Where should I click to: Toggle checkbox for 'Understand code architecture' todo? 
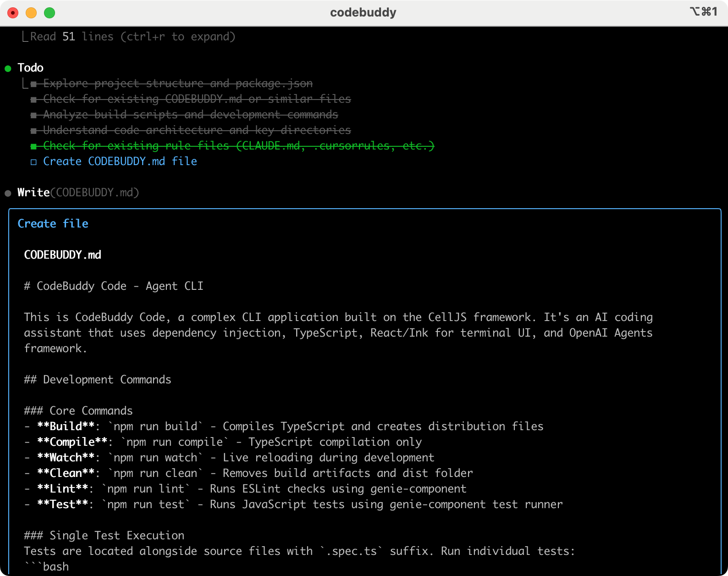(x=33, y=131)
